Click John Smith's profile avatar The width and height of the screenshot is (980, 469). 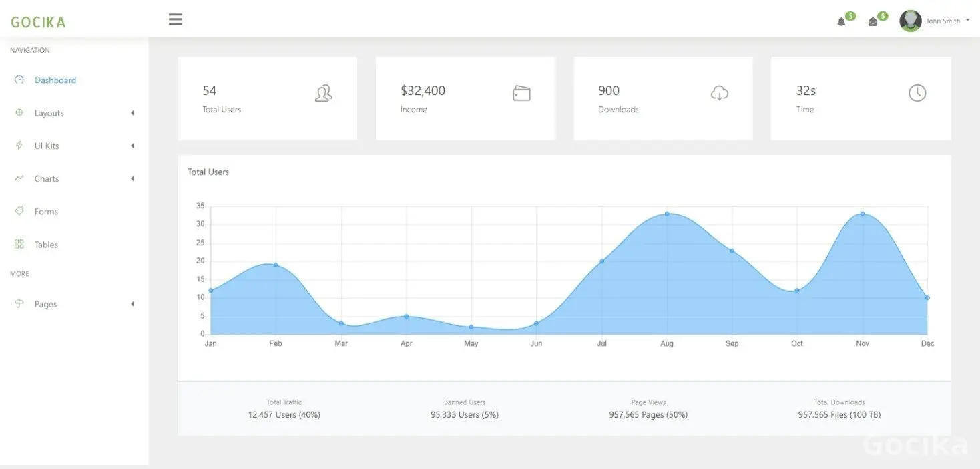(x=910, y=21)
